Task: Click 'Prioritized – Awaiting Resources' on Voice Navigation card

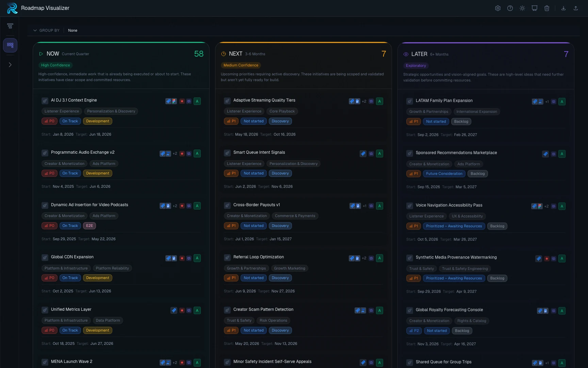Action: pos(454,226)
